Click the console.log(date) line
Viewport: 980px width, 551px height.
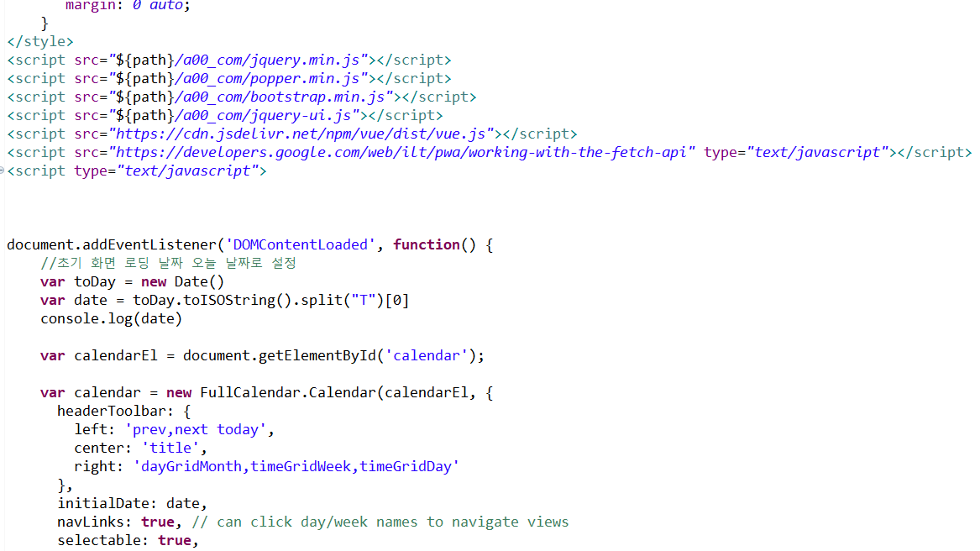pyautogui.click(x=111, y=318)
